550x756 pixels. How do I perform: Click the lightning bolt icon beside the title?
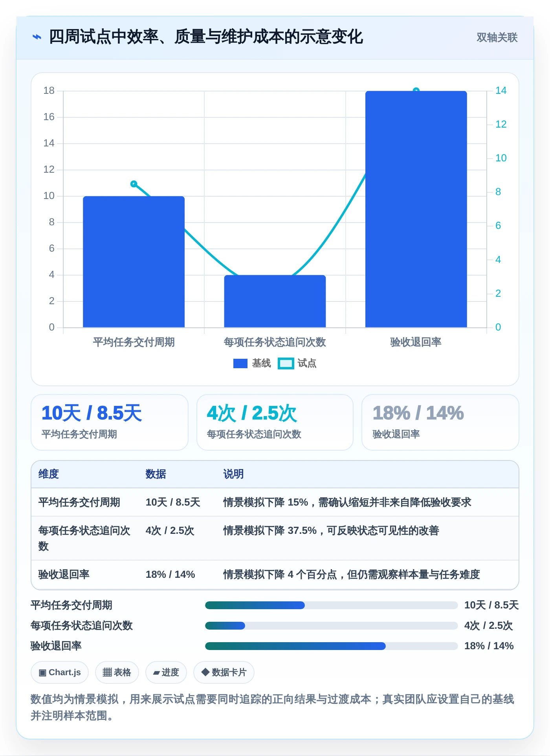37,37
